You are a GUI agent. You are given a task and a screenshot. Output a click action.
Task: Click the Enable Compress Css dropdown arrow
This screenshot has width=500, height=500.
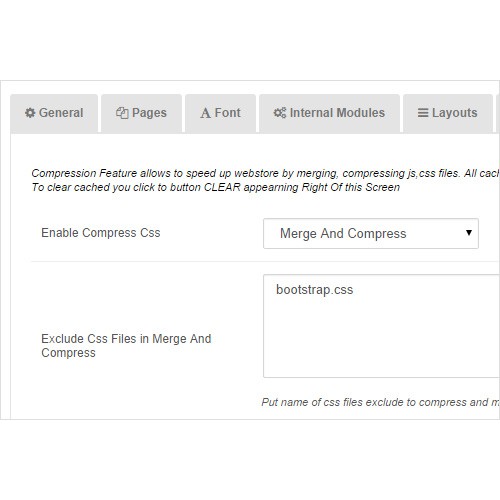[x=469, y=233]
